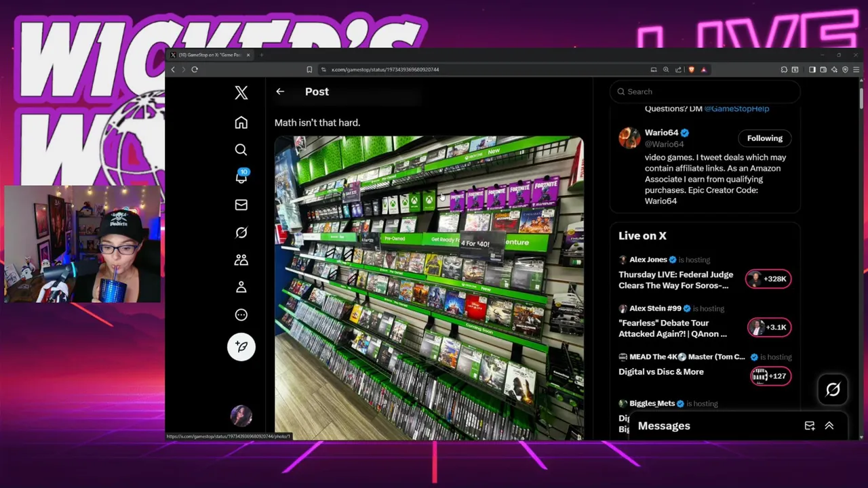The width and height of the screenshot is (868, 488).
Task: Open Brave Rewards triangle icon
Action: point(703,69)
